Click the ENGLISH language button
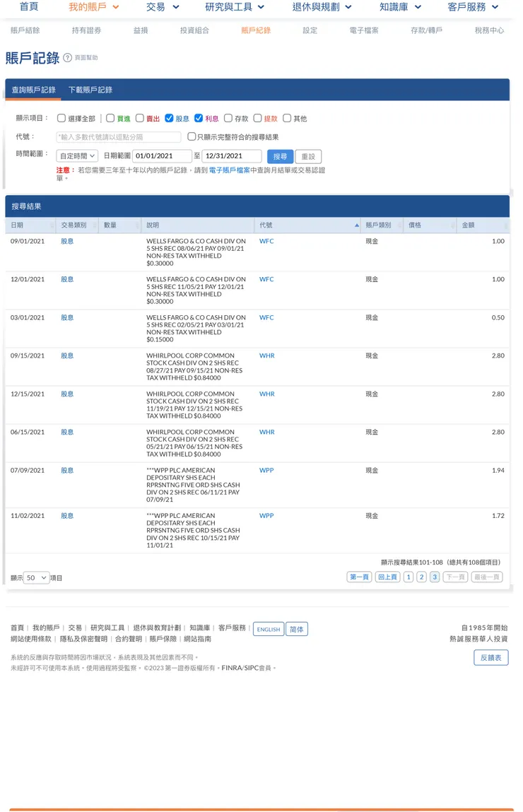Viewport: 523px width, 812px height. point(269,629)
